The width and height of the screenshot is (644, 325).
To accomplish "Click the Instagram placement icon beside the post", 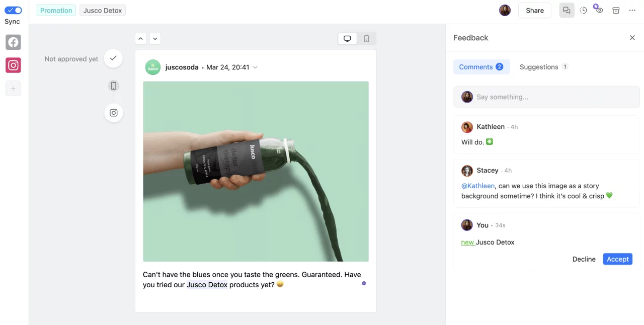I will [113, 113].
